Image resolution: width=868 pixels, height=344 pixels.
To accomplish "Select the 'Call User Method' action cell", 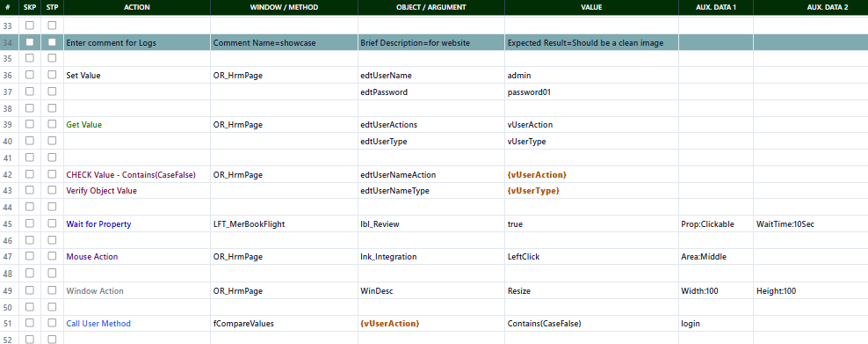I will [137, 323].
